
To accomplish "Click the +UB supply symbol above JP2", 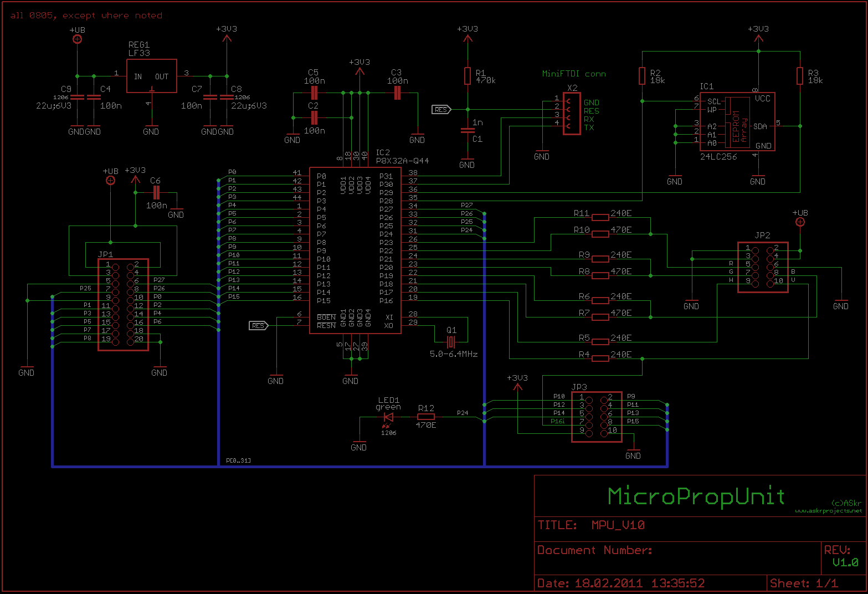I will [x=800, y=222].
